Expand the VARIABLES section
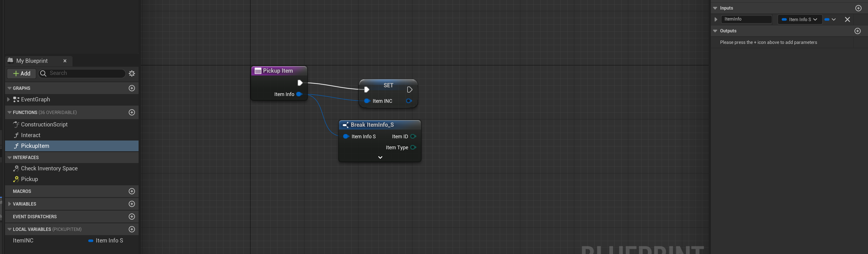 tap(10, 204)
